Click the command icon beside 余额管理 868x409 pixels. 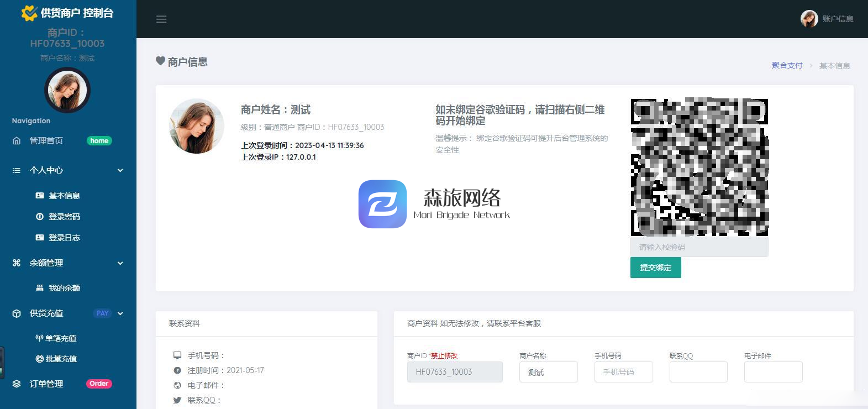point(17,263)
